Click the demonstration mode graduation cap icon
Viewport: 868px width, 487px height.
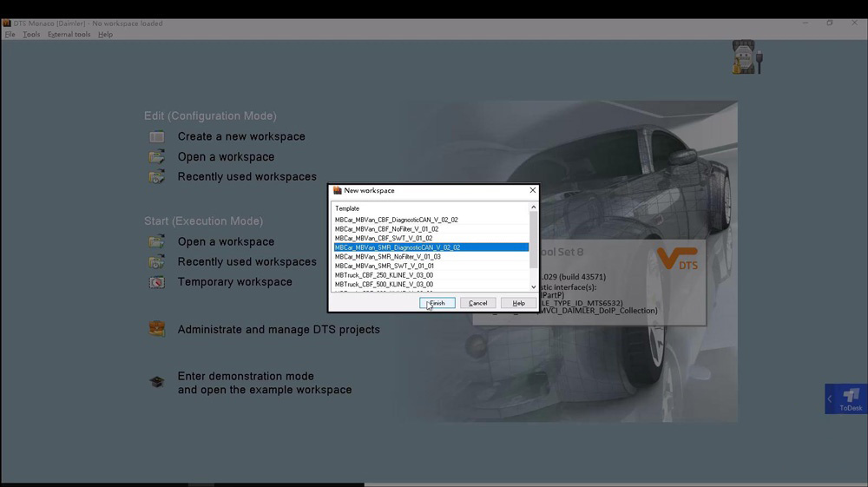[x=156, y=382]
